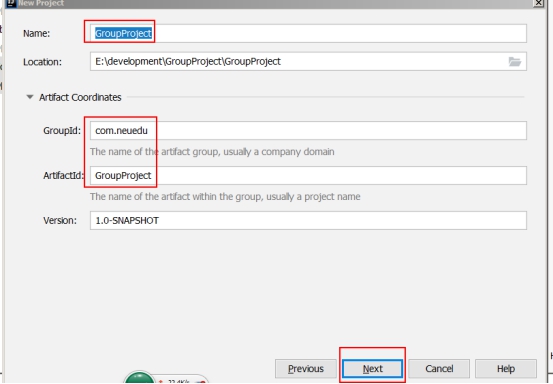Viewport: 553px width, 384px height.
Task: Click the GroupId label
Action: pos(62,131)
